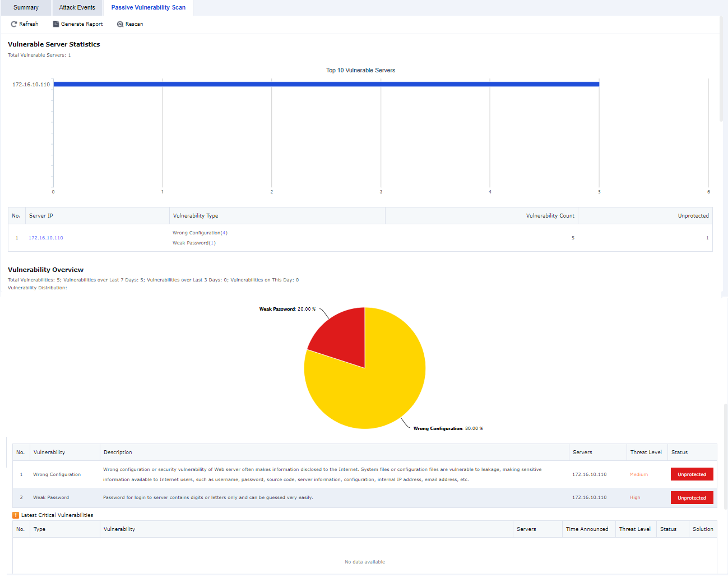Viewport: 728px width, 582px height.
Task: Click the orange Latest Critical Vulnerabilities icon
Action: 16,515
